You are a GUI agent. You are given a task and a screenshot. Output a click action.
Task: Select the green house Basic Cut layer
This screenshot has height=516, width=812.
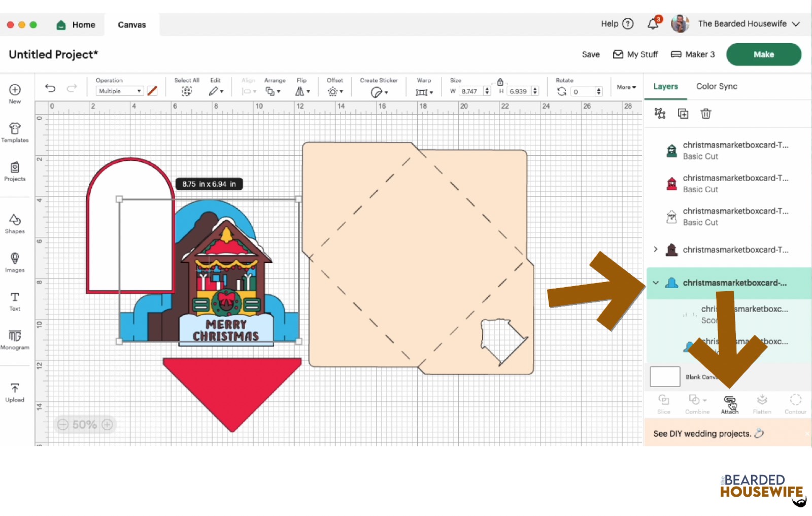pos(728,150)
